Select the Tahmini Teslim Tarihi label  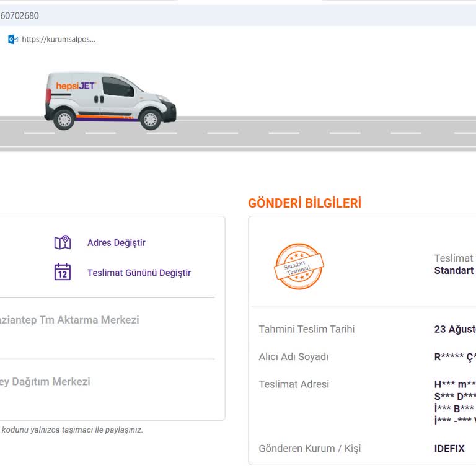(307, 329)
